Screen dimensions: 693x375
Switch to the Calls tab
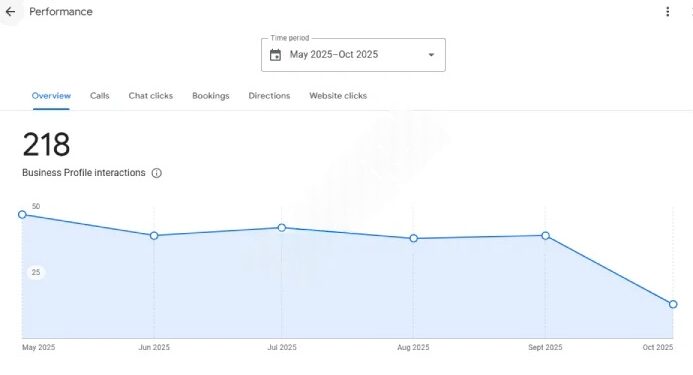coord(99,96)
